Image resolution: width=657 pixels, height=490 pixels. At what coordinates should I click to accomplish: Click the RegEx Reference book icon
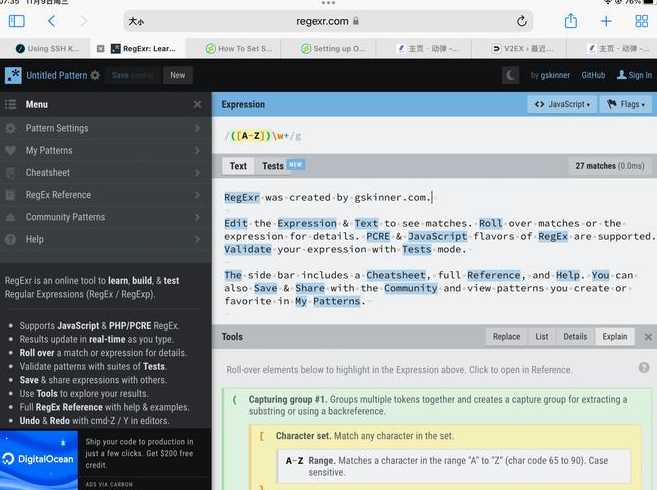tap(10, 195)
